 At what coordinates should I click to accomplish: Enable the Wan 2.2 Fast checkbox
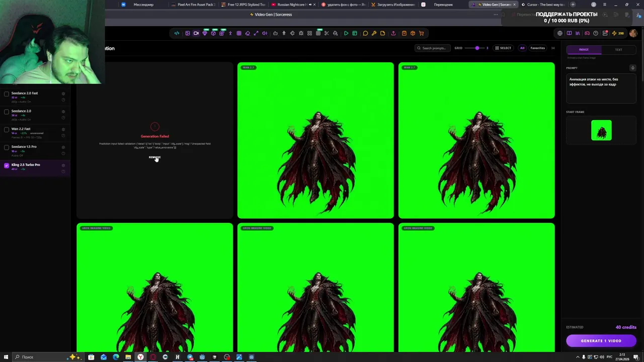click(7, 129)
